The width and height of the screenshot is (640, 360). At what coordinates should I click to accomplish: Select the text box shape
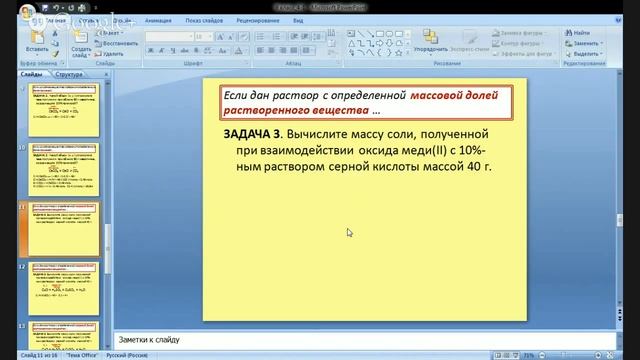[x=351, y=33]
